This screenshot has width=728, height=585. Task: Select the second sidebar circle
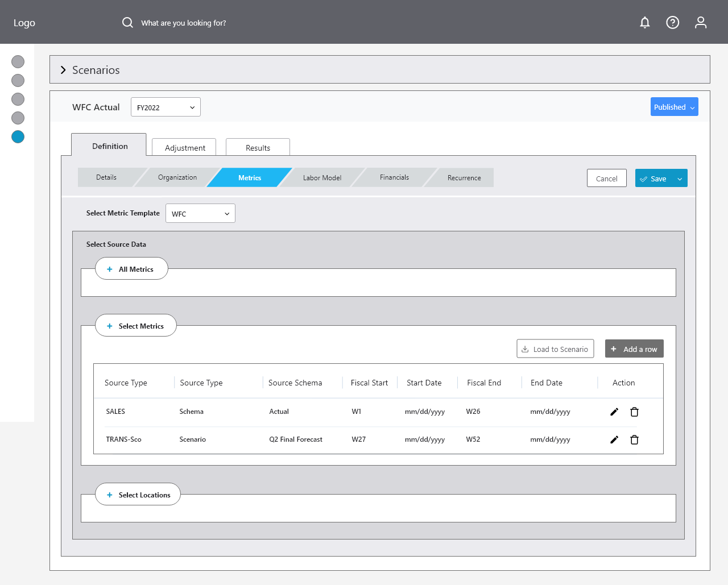tap(18, 80)
